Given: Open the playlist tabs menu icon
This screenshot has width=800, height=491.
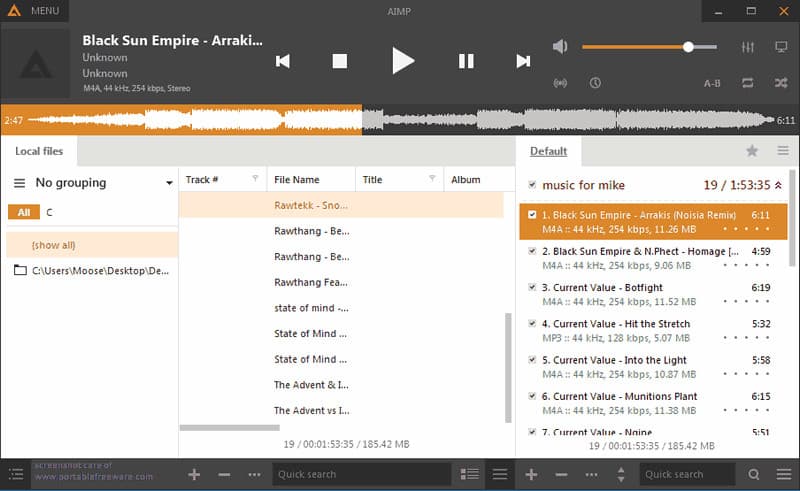Looking at the screenshot, I should click(x=783, y=151).
